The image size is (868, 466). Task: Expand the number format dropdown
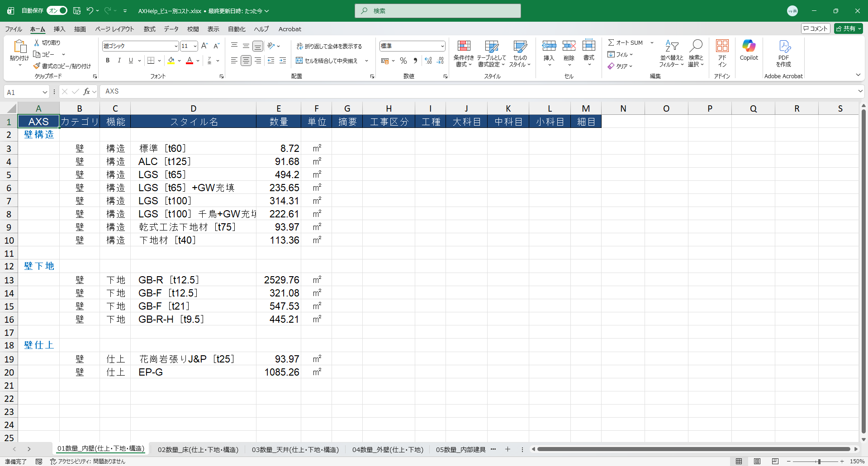pos(442,46)
